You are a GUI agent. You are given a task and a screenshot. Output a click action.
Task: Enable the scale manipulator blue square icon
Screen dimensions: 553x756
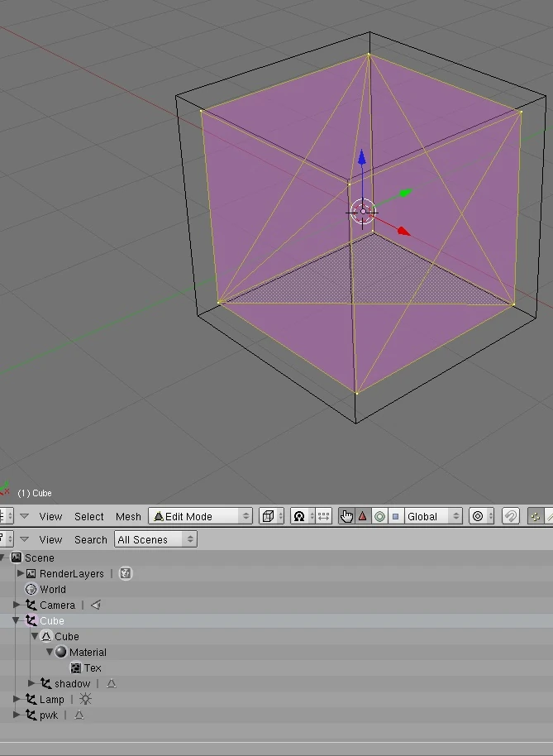click(x=395, y=516)
